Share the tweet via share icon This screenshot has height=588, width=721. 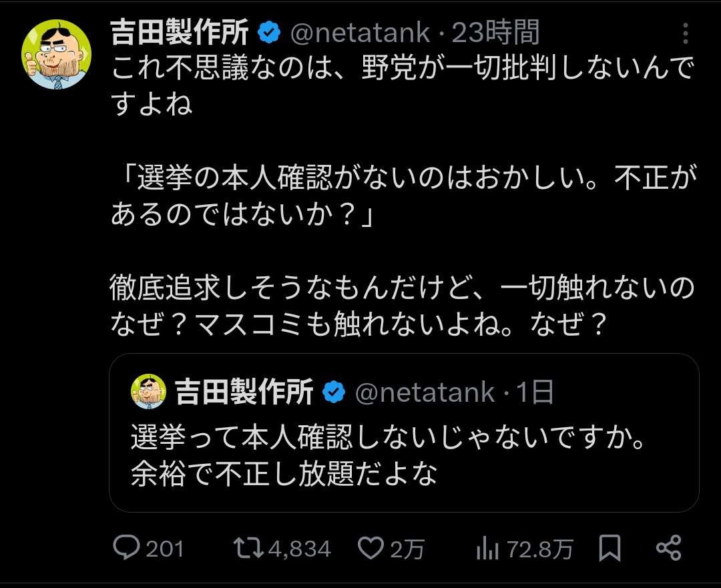click(668, 548)
